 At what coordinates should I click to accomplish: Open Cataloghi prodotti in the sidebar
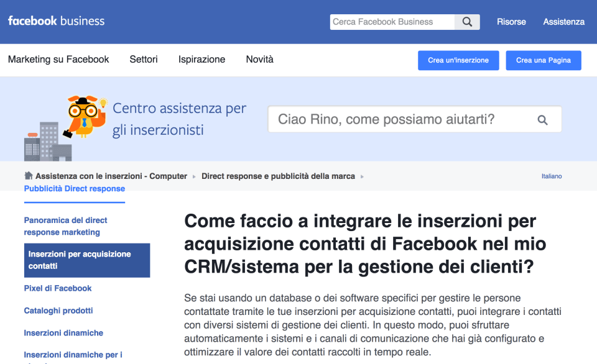coord(58,311)
